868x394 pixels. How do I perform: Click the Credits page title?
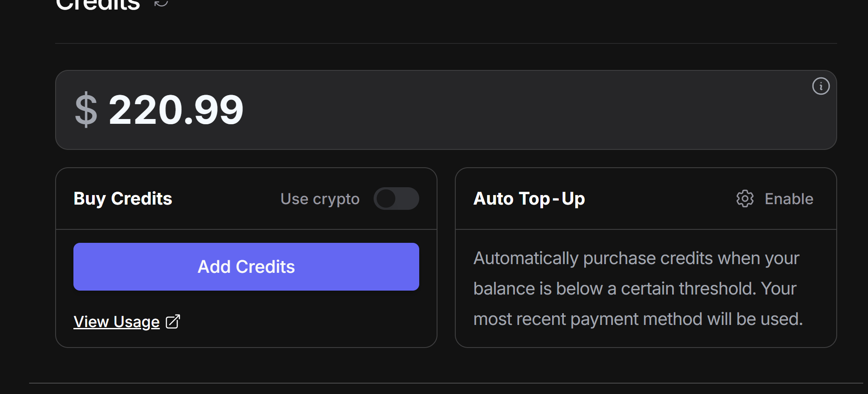(98, 4)
